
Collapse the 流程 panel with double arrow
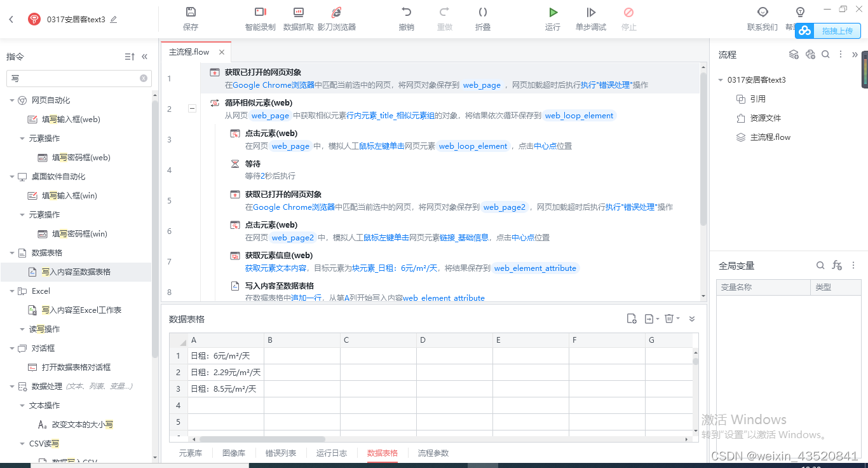855,55
